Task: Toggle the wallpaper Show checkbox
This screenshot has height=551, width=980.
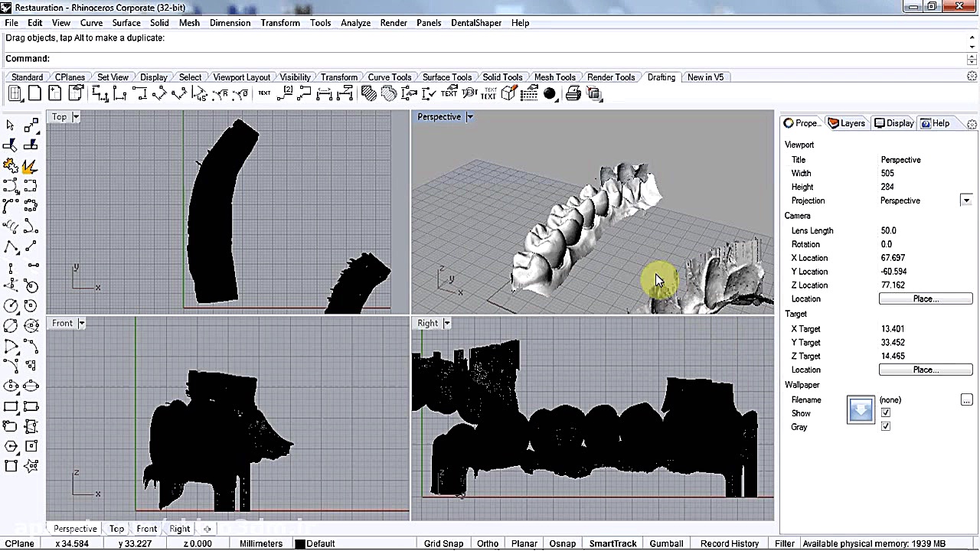Action: (886, 413)
